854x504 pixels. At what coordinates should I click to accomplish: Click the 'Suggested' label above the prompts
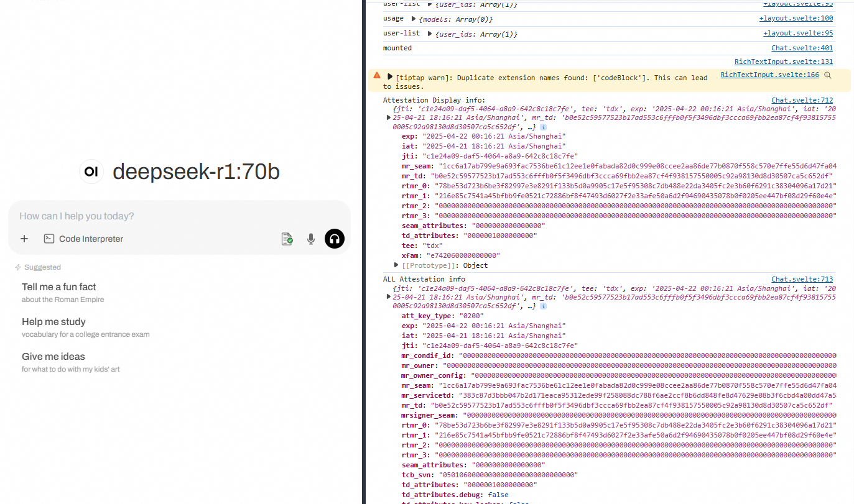[x=42, y=267]
